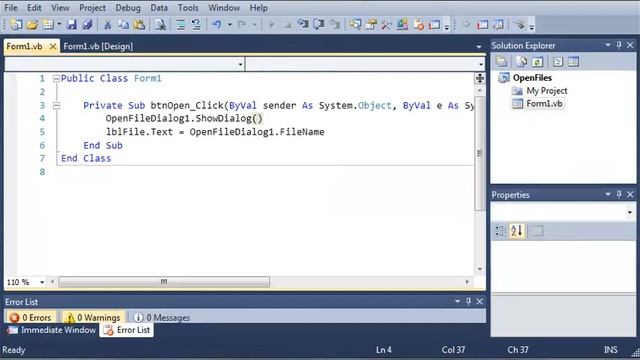Viewport: 640px width, 360px height.
Task: Collapse the btnOpen_Click Sub outline
Action: click(56, 106)
